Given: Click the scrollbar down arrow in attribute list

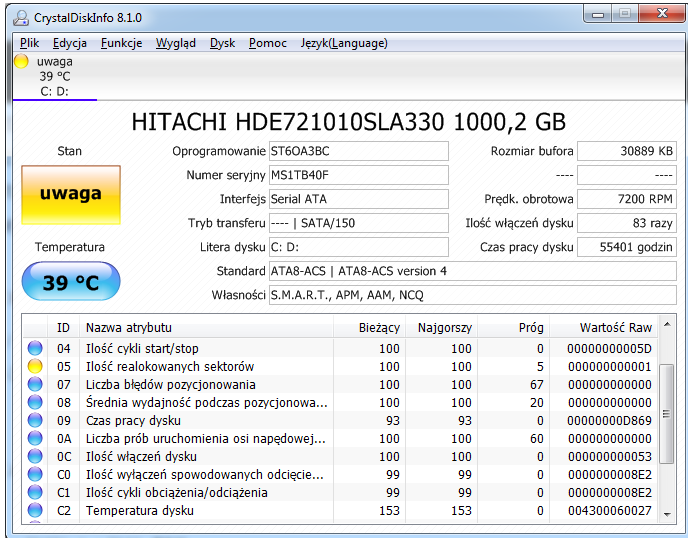Looking at the screenshot, I should pyautogui.click(x=667, y=514).
